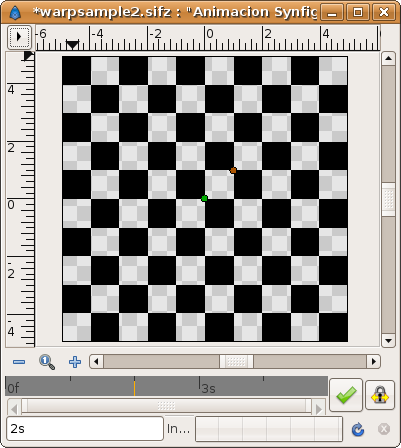Viewport: 401px width, 448px height.
Task: Click the horizontal scrollbar right arrow
Action: pos(374,361)
